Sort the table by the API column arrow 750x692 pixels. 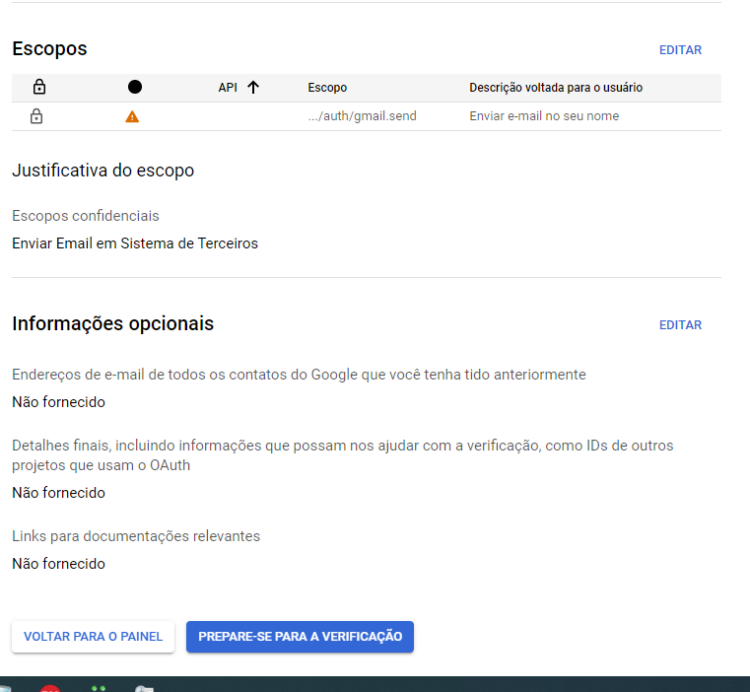pyautogui.click(x=253, y=88)
